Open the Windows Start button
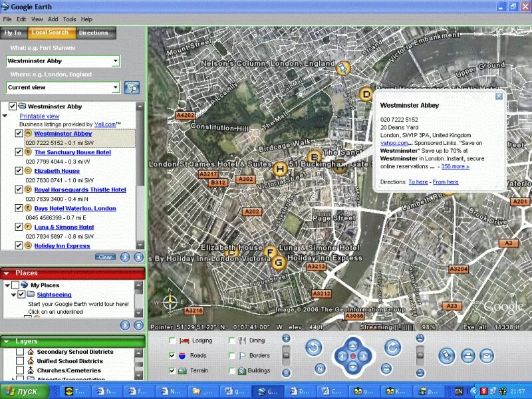 coord(23,391)
